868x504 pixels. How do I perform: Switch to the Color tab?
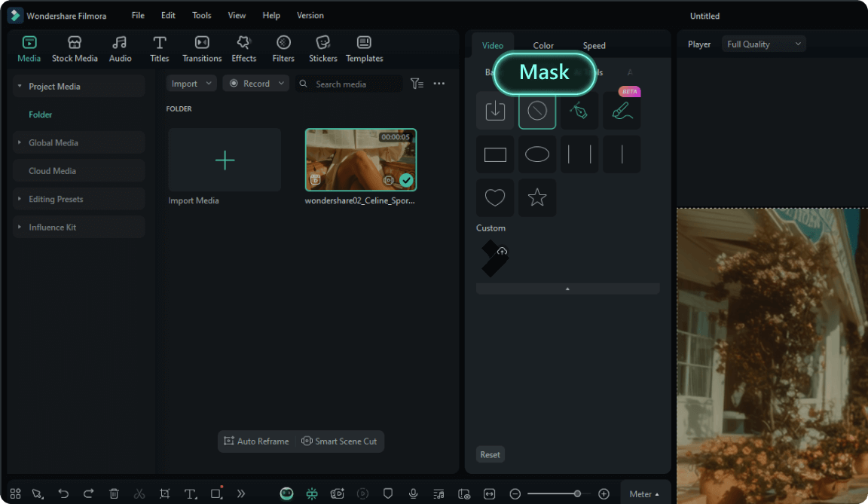tap(543, 45)
